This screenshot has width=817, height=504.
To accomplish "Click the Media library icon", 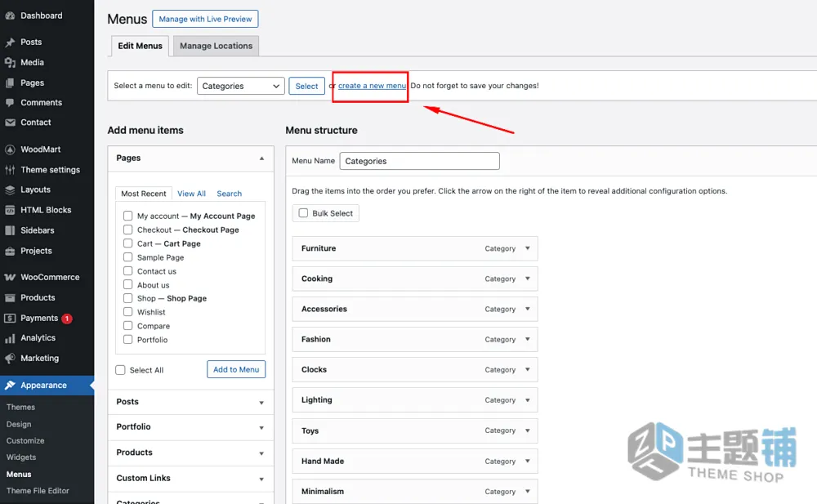I will (x=10, y=63).
